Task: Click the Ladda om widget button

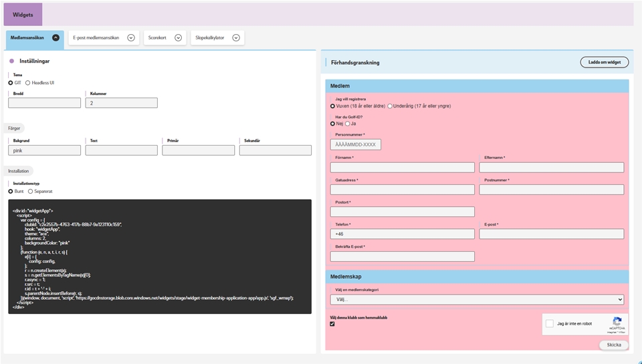Action: tap(604, 62)
